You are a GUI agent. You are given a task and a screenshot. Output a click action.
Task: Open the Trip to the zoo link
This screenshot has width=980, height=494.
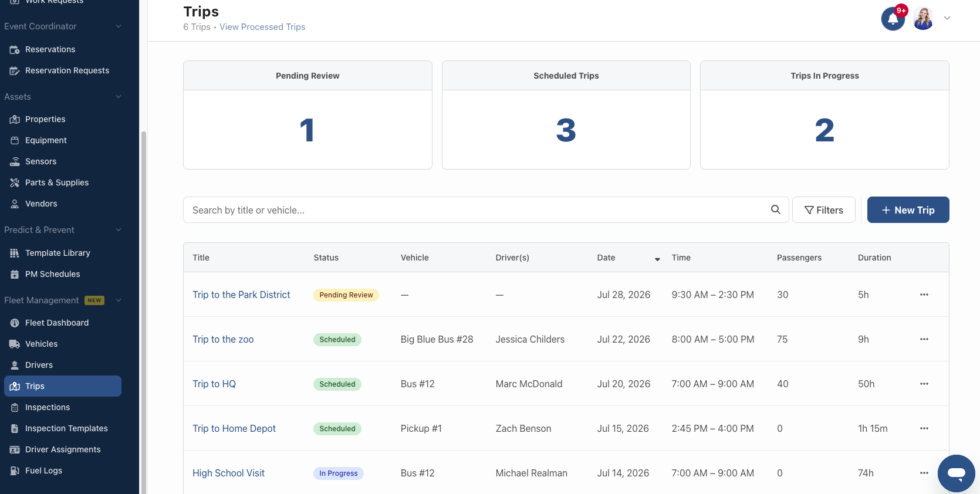223,339
